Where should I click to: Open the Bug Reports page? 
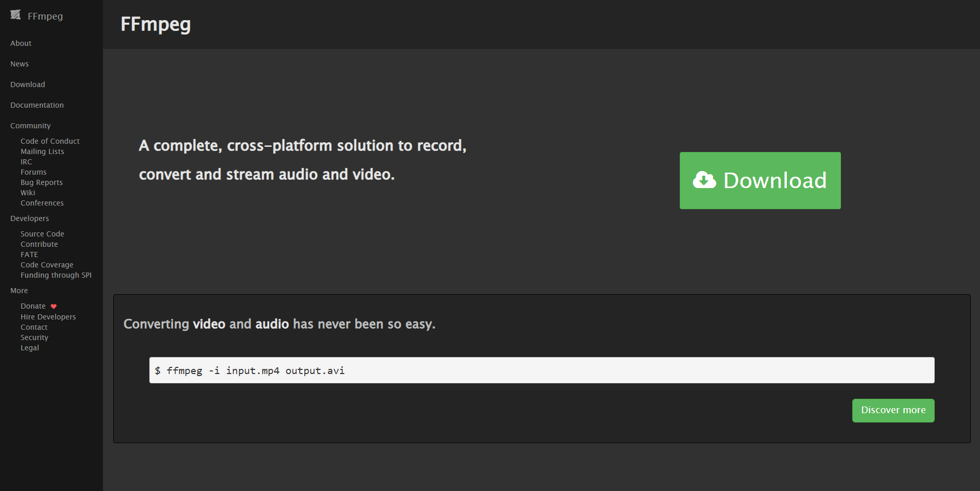[42, 182]
